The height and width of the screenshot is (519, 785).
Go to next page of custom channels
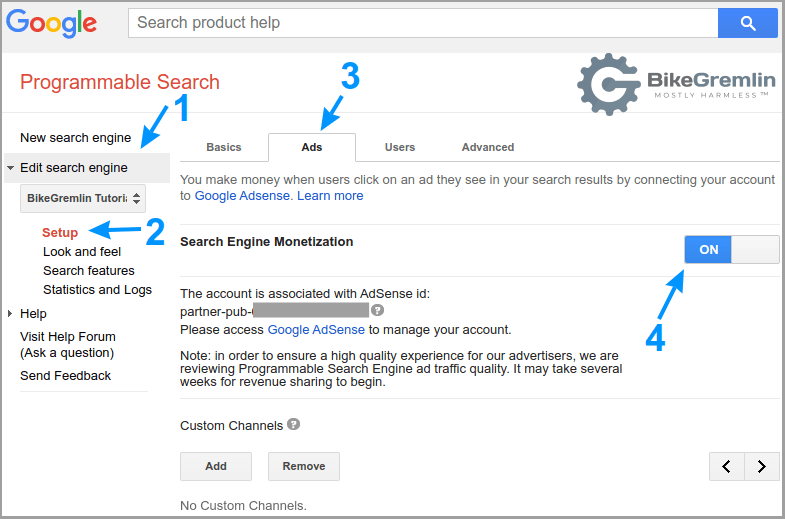coord(762,466)
